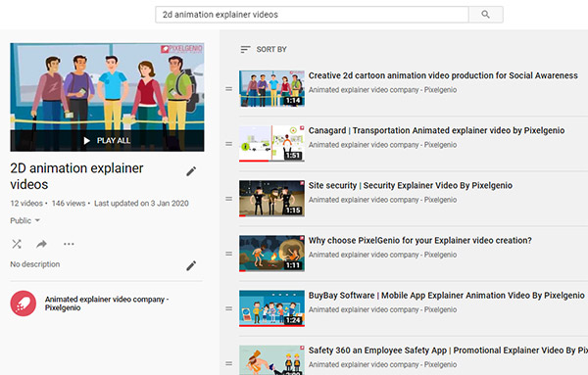
Task: Click drag handle for Why choose PixelGenio video
Action: 228,254
